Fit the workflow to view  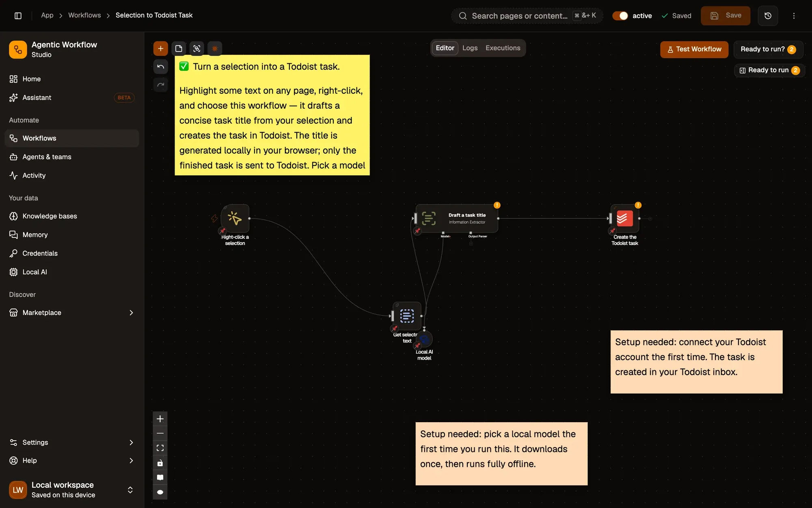tap(160, 448)
